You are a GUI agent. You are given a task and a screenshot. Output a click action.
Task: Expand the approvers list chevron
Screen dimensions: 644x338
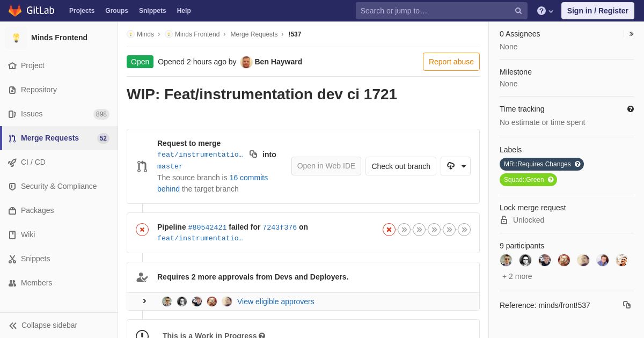pyautogui.click(x=144, y=301)
